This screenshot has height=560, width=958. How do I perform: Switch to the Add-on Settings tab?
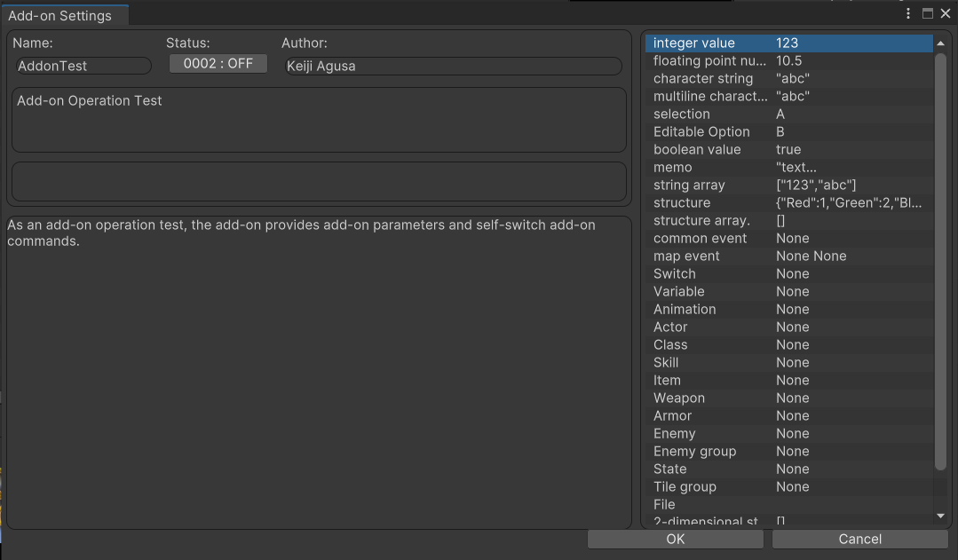click(62, 15)
